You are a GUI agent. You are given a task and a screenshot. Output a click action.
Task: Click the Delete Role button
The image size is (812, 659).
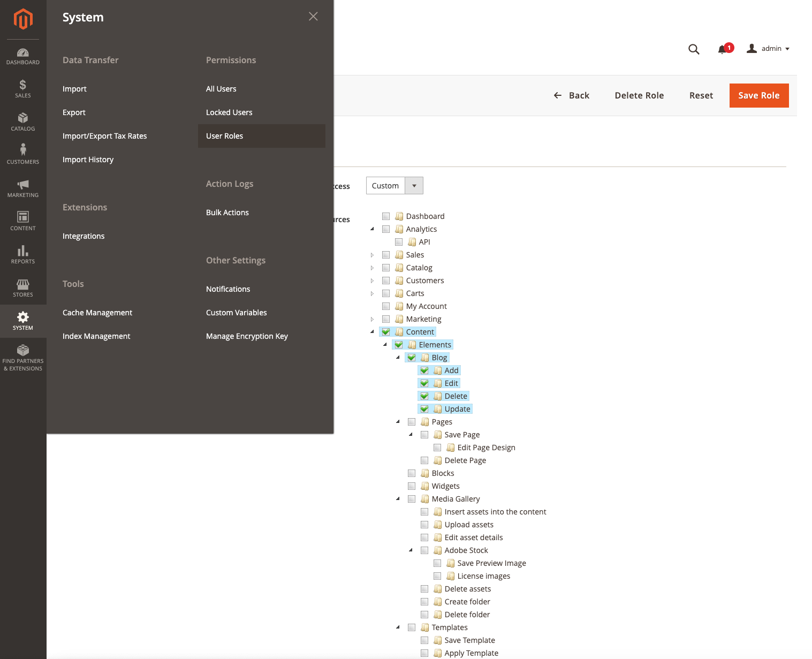click(639, 95)
